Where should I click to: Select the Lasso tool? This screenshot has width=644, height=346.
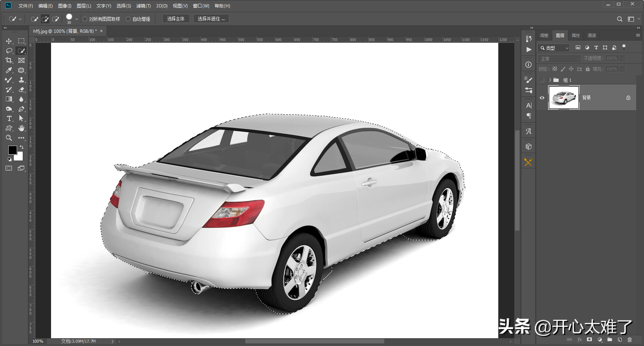point(9,51)
